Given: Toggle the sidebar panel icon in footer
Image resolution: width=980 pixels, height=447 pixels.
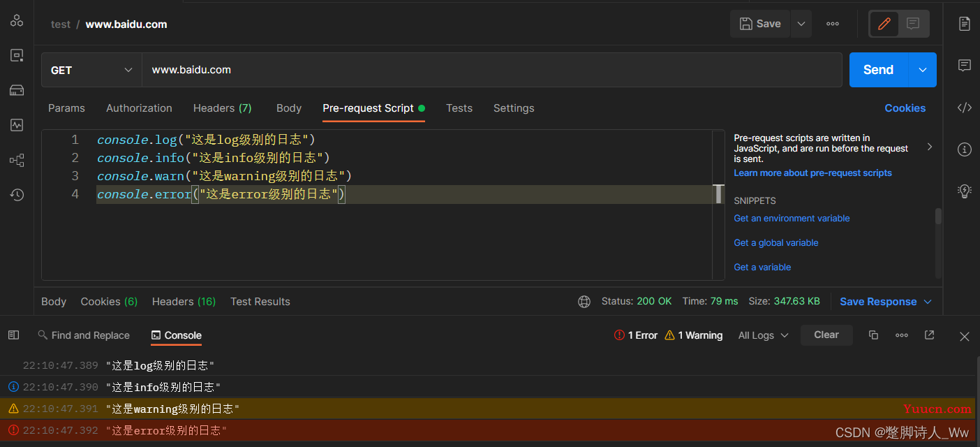Looking at the screenshot, I should tap(13, 335).
